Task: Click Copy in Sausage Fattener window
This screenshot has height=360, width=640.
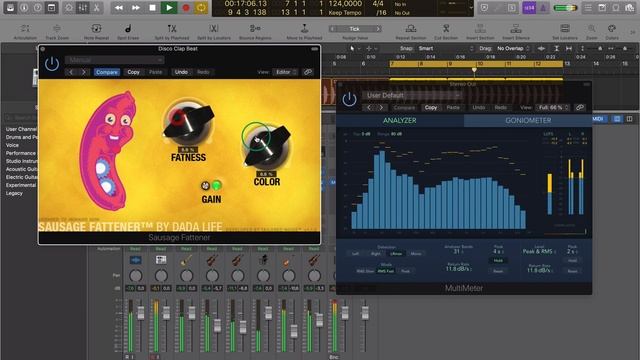Action: pyautogui.click(x=133, y=72)
